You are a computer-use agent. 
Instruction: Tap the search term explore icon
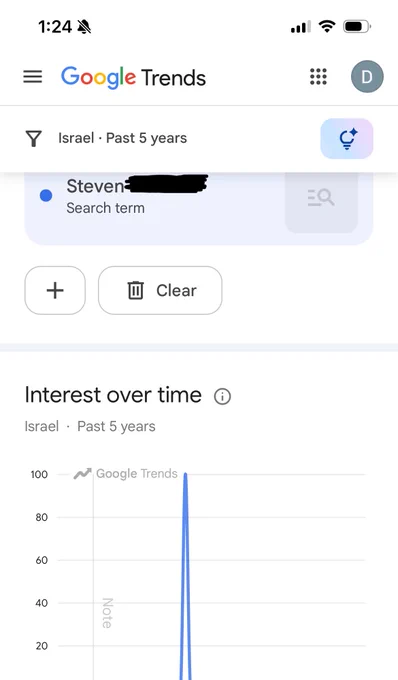click(x=321, y=198)
